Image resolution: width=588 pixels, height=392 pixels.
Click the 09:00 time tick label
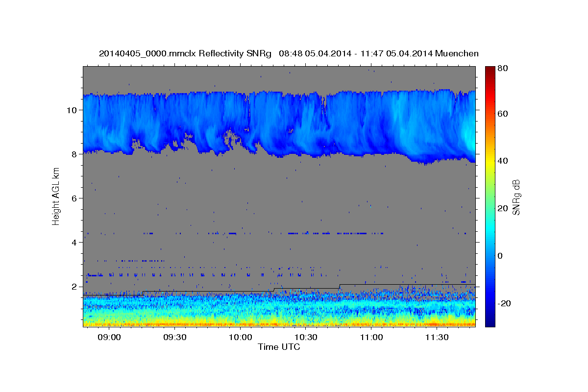[109, 338]
